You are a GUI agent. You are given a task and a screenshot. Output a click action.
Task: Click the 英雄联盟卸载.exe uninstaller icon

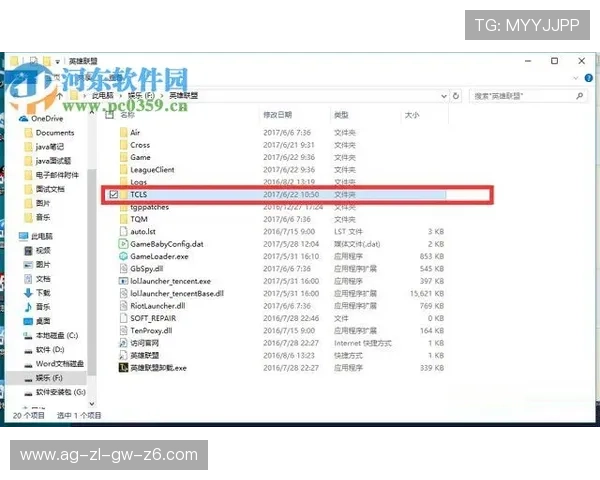(123, 368)
